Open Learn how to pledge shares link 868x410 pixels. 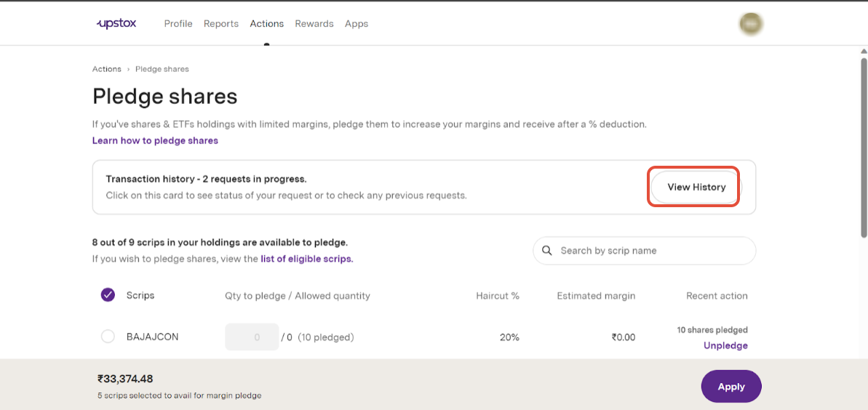pyautogui.click(x=155, y=140)
